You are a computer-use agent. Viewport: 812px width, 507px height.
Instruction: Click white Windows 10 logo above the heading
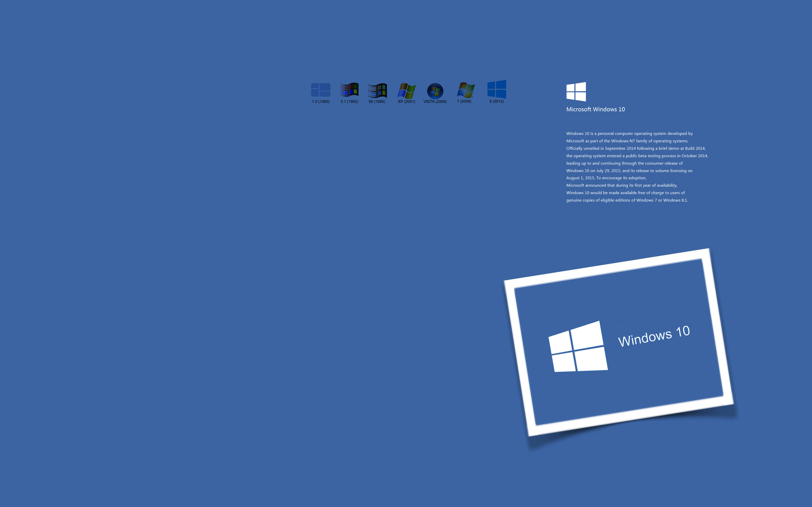[x=576, y=92]
